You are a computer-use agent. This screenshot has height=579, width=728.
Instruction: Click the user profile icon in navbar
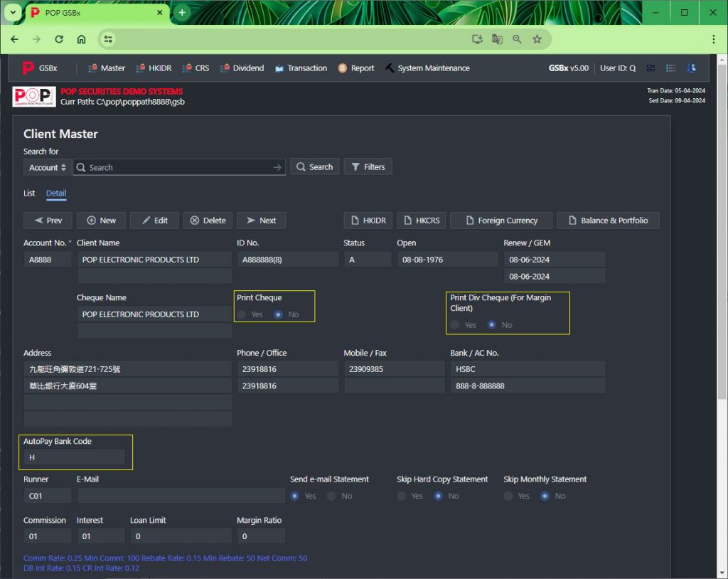click(691, 68)
